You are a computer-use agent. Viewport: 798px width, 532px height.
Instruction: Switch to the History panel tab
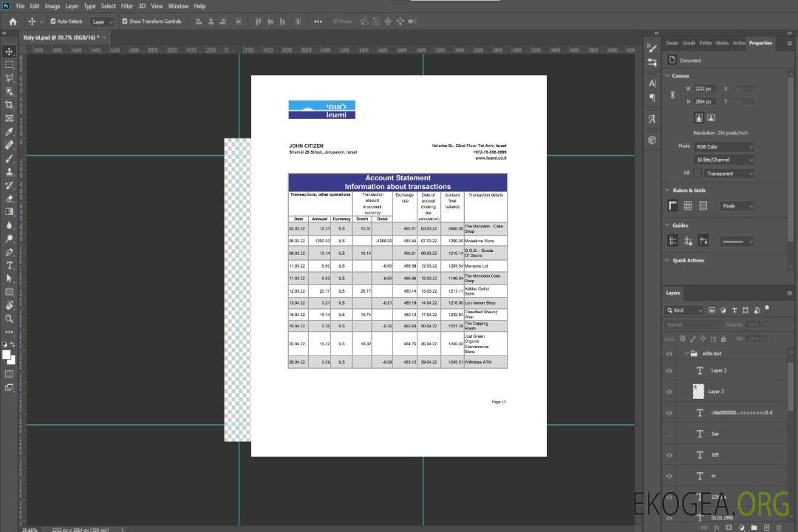coord(722,43)
